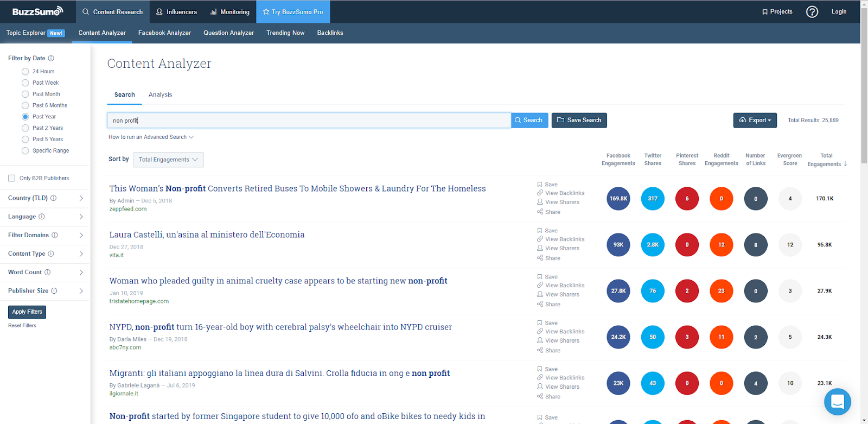
Task: Click Try BuzzSumo Pro button
Action: 293,11
